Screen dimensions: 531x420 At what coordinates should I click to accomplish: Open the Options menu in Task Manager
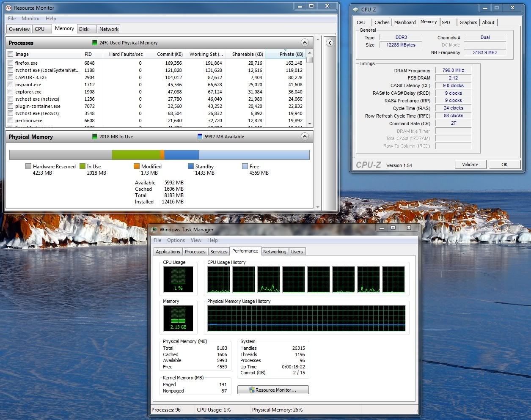coord(176,240)
